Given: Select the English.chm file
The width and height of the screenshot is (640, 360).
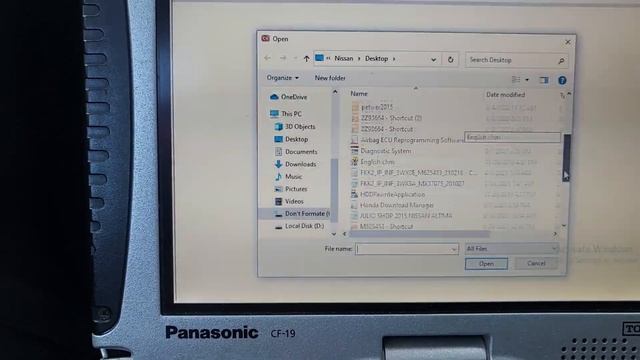Looking at the screenshot, I should 378,162.
